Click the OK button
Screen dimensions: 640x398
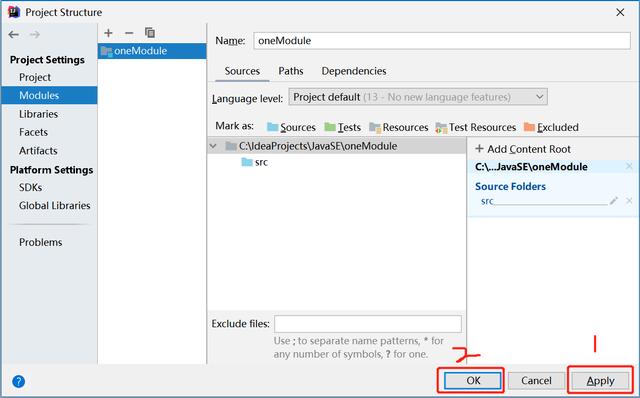(x=473, y=380)
